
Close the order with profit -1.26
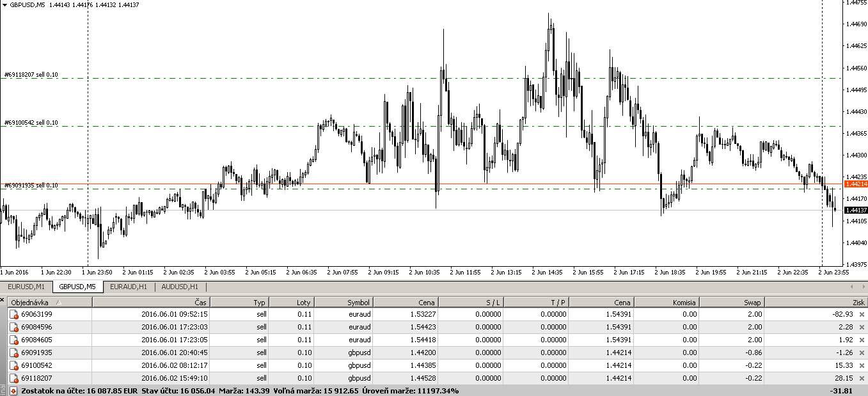(862, 352)
